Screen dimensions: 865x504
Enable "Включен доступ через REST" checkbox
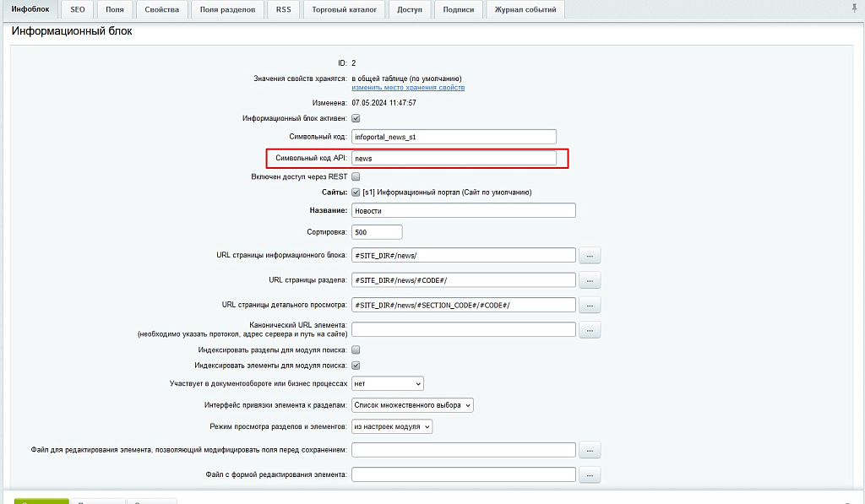(x=356, y=177)
